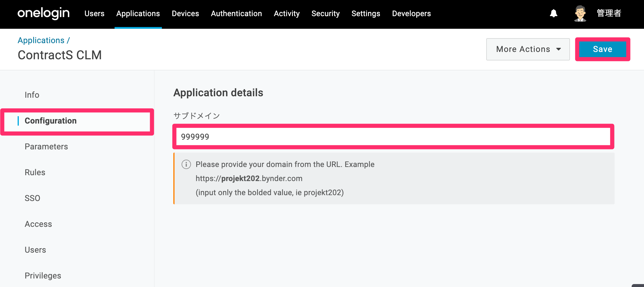Expand the More Actions dropdown

(528, 49)
